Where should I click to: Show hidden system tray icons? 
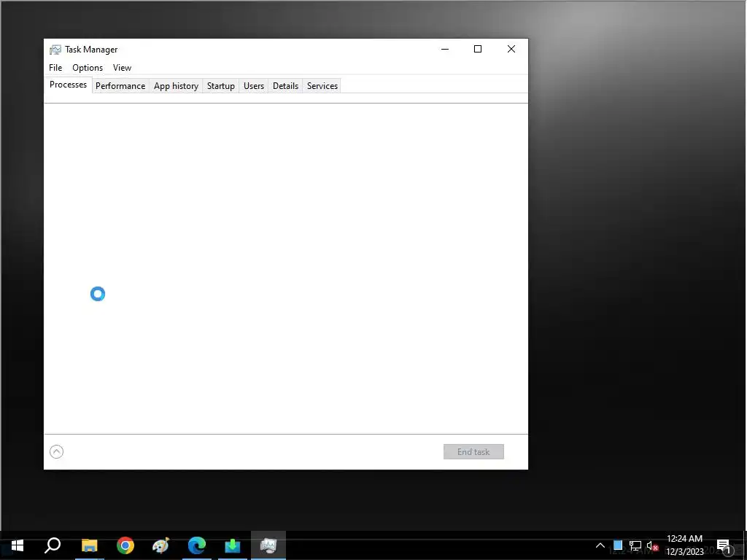pyautogui.click(x=600, y=545)
